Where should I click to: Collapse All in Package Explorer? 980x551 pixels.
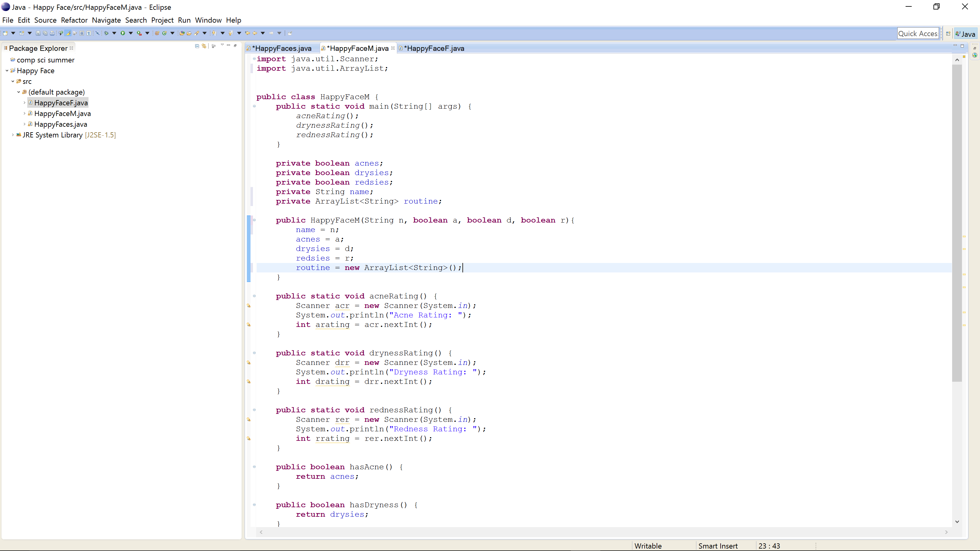(197, 47)
